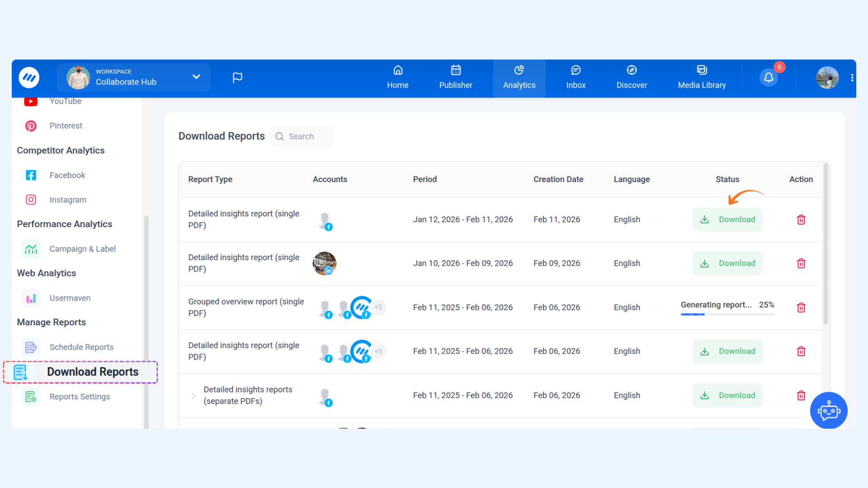The width and height of the screenshot is (868, 488).
Task: Open Competitor Analytics for Instagram
Action: pos(68,200)
